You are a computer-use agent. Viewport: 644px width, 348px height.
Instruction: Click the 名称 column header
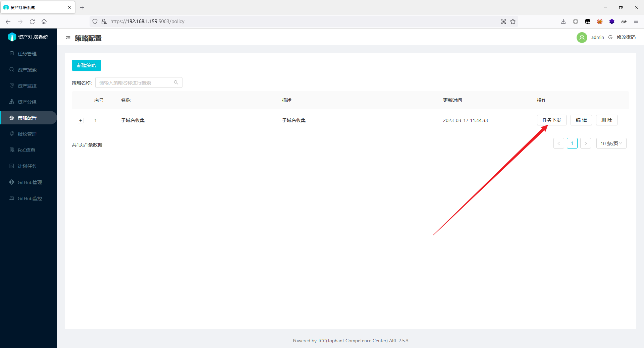(x=126, y=100)
